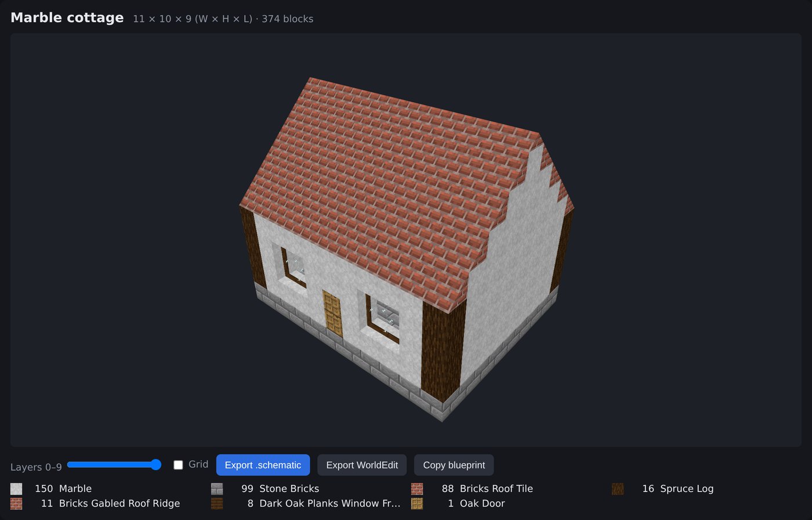Click the Layers range slider
The height and width of the screenshot is (520, 812).
(x=114, y=464)
